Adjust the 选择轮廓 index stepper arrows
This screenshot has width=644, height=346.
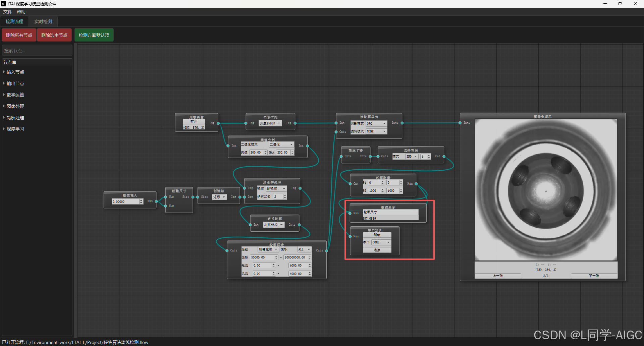tap(429, 157)
